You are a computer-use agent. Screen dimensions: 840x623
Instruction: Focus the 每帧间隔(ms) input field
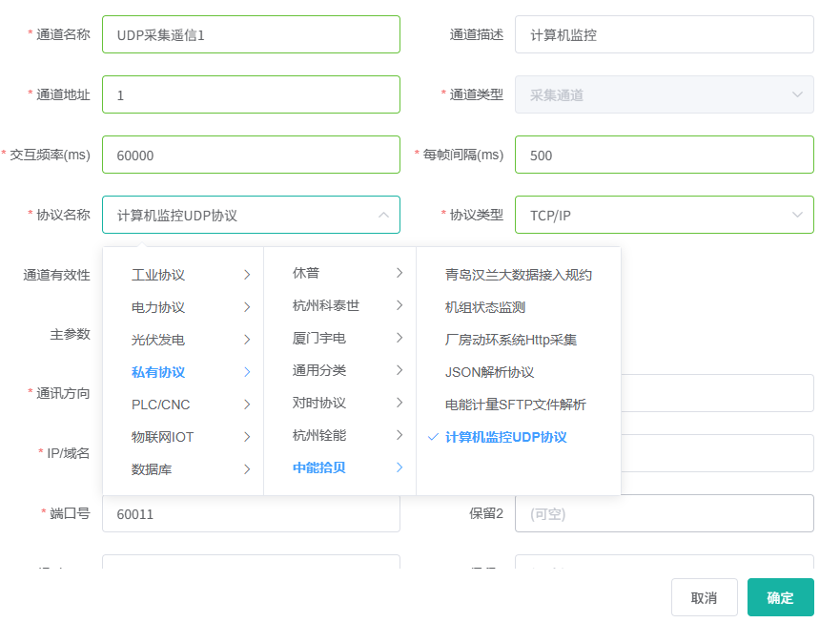pos(664,155)
